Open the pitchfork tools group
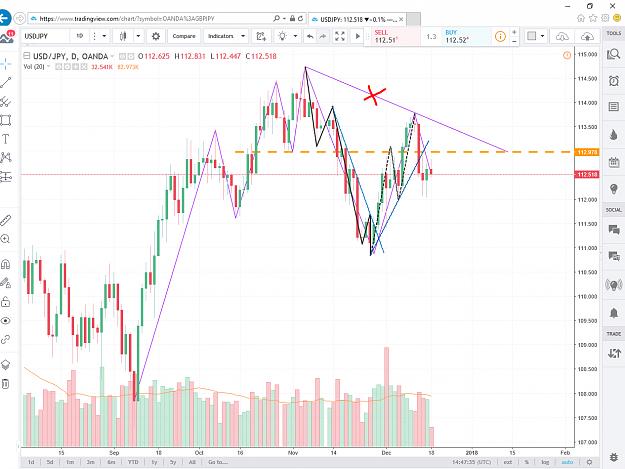Image resolution: width=625 pixels, height=469 pixels. click(x=6, y=101)
